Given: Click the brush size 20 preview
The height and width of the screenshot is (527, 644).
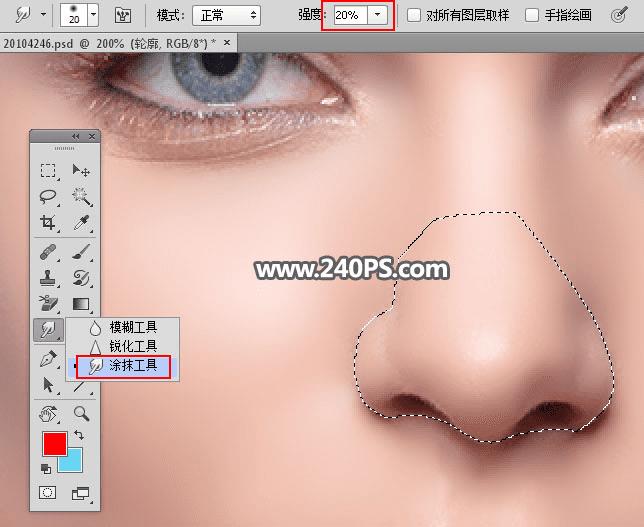Looking at the screenshot, I should [74, 15].
